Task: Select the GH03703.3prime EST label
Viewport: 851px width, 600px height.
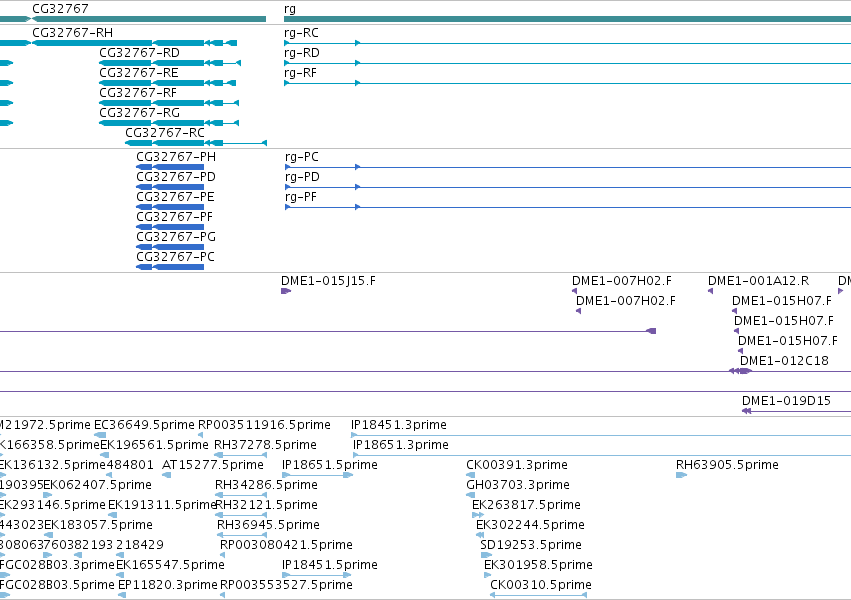Action: pyautogui.click(x=518, y=485)
